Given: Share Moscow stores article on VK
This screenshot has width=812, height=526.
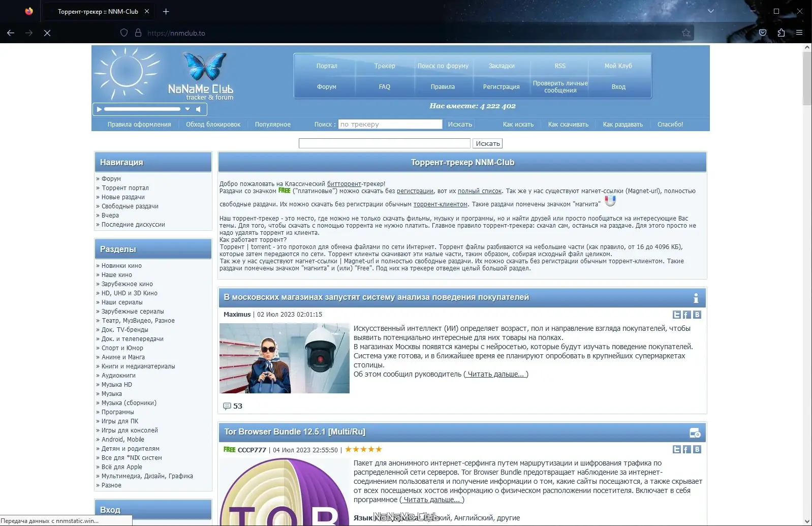Looking at the screenshot, I should (x=697, y=315).
